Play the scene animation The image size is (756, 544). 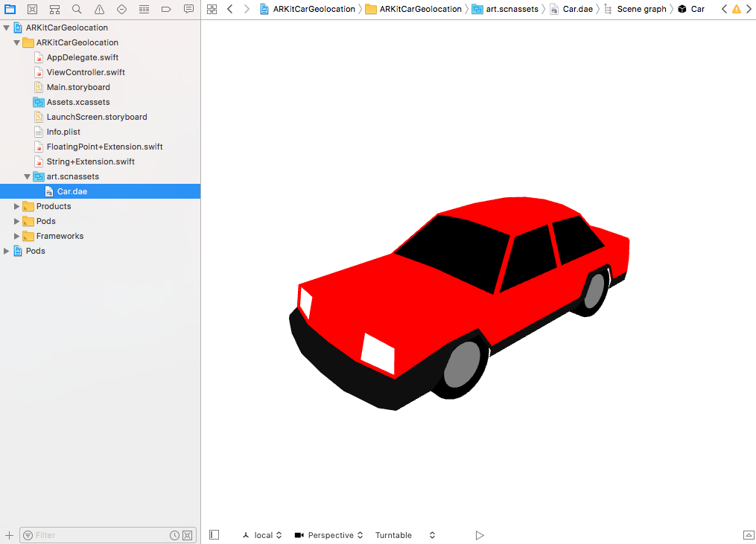pyautogui.click(x=480, y=535)
